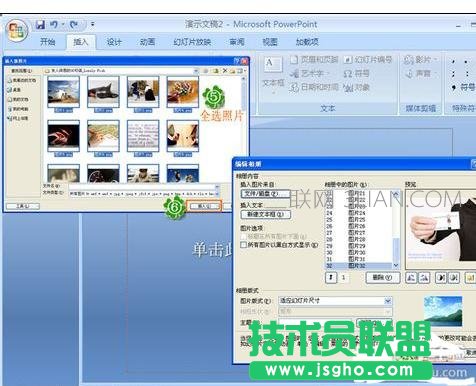Screen dimensions: 476x386
Task: Click the 对象 object ribbon icon
Action: 357,87
